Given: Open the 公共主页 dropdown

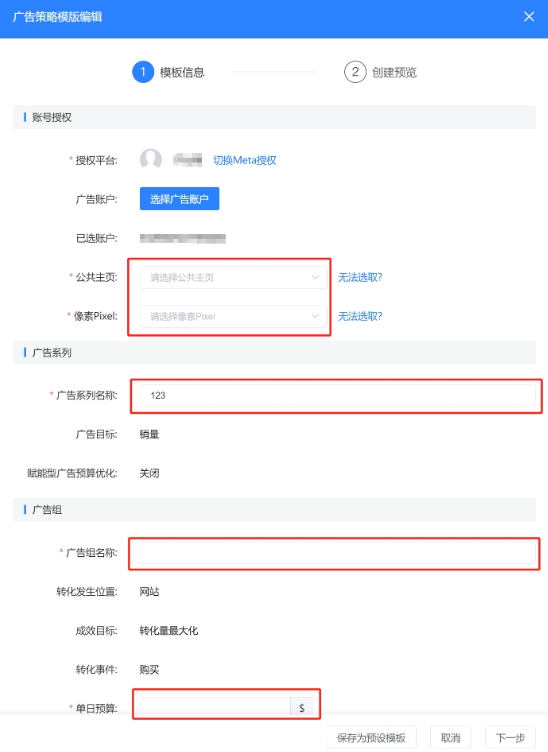Looking at the screenshot, I should pyautogui.click(x=233, y=277).
